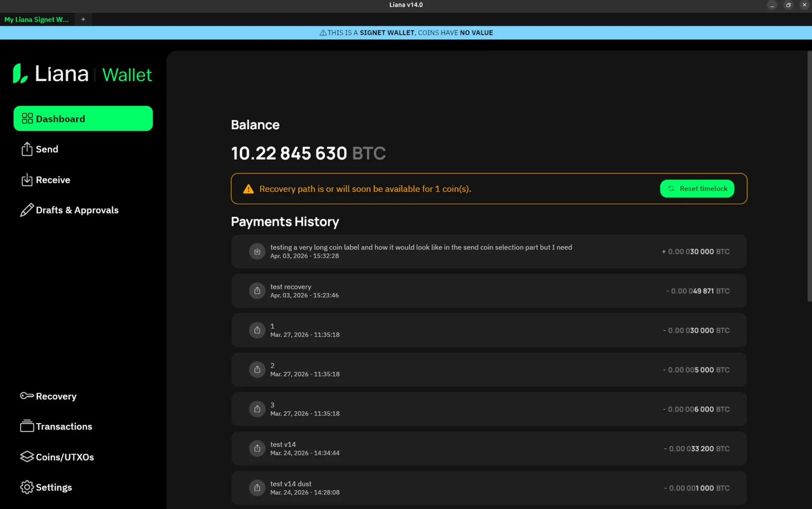The image size is (812, 509).
Task: Select the My Liana Signet Wallet tab
Action: click(x=37, y=19)
